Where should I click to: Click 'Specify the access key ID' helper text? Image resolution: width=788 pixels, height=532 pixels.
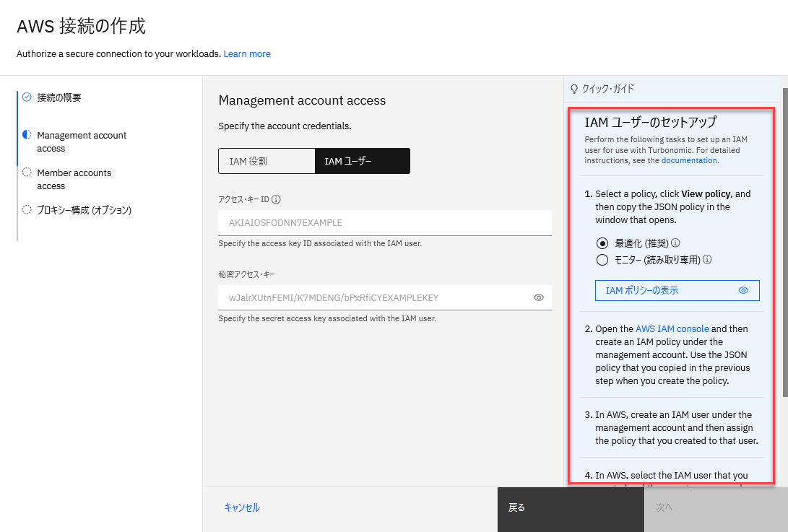click(x=320, y=244)
